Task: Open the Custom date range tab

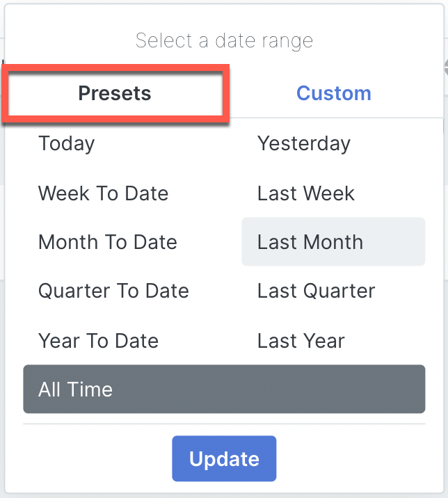Action: (x=333, y=93)
